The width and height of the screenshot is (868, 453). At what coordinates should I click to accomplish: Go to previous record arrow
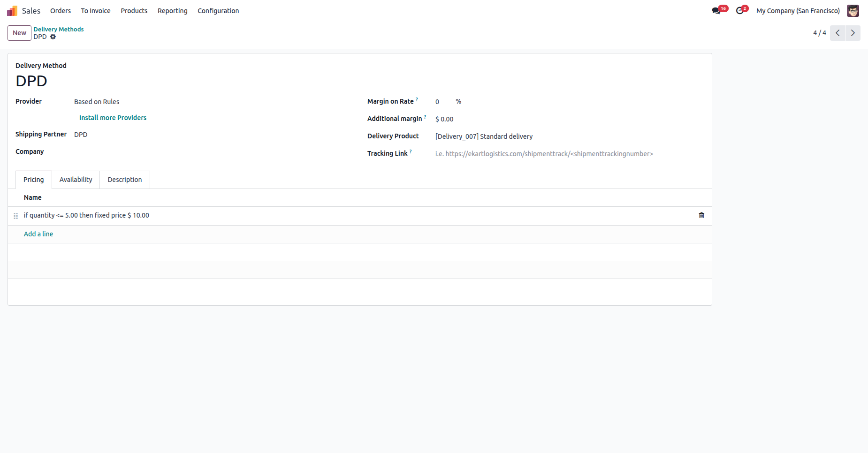click(x=838, y=33)
